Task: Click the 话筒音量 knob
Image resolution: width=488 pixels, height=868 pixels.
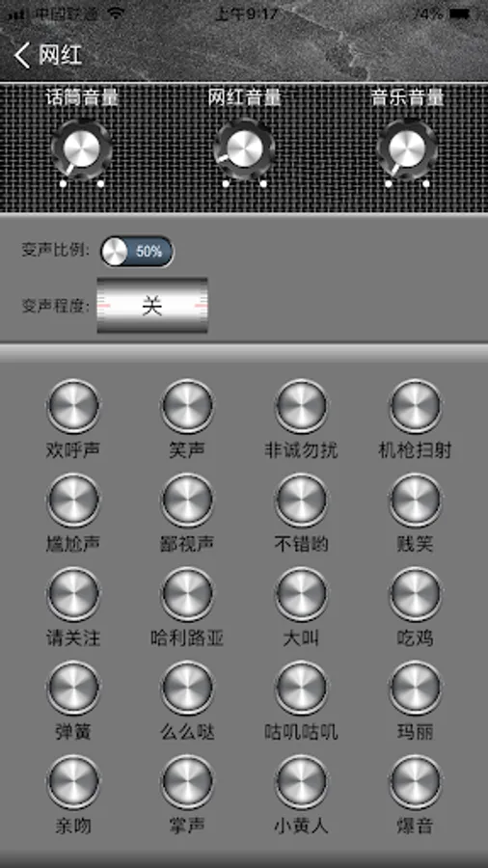Action: point(81,149)
